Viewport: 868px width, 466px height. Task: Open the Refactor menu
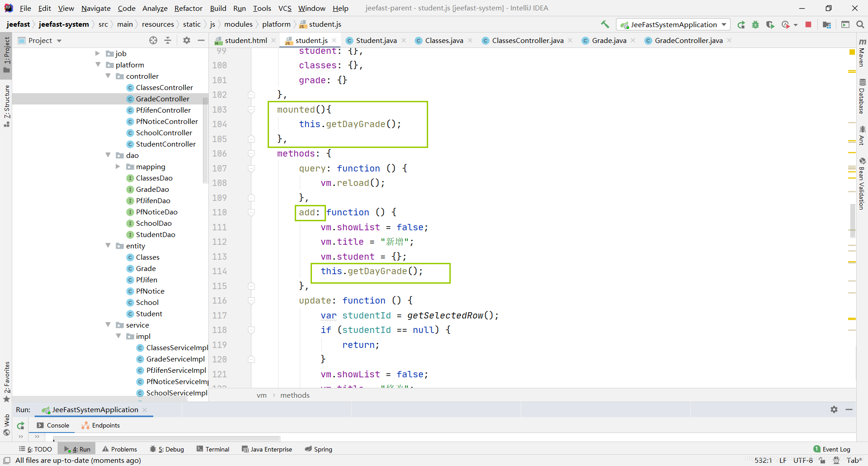188,8
